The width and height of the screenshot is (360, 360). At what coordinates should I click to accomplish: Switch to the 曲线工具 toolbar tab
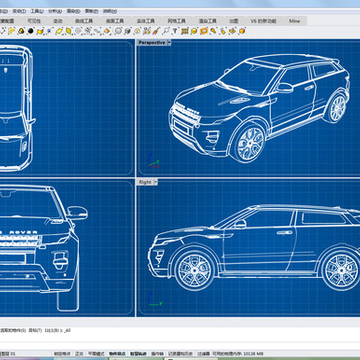(84, 21)
